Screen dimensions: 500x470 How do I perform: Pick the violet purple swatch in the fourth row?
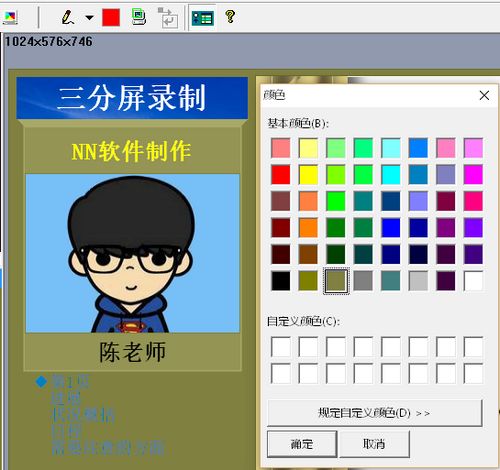(473, 228)
